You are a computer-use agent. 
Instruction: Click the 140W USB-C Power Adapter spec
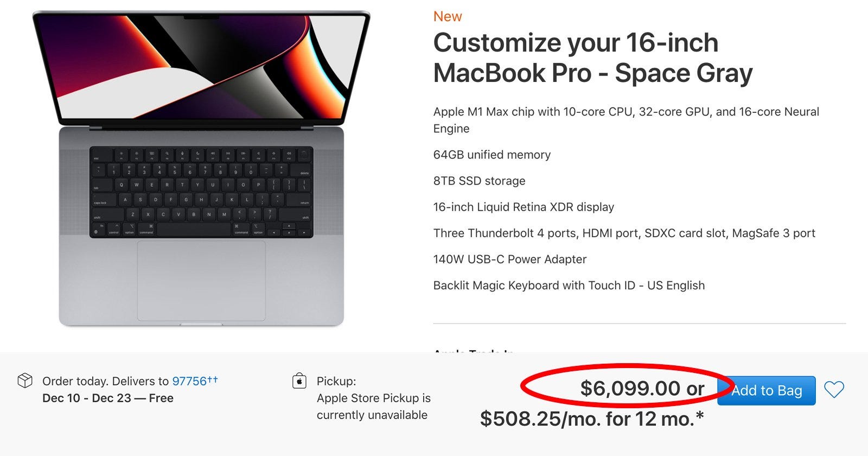click(509, 259)
